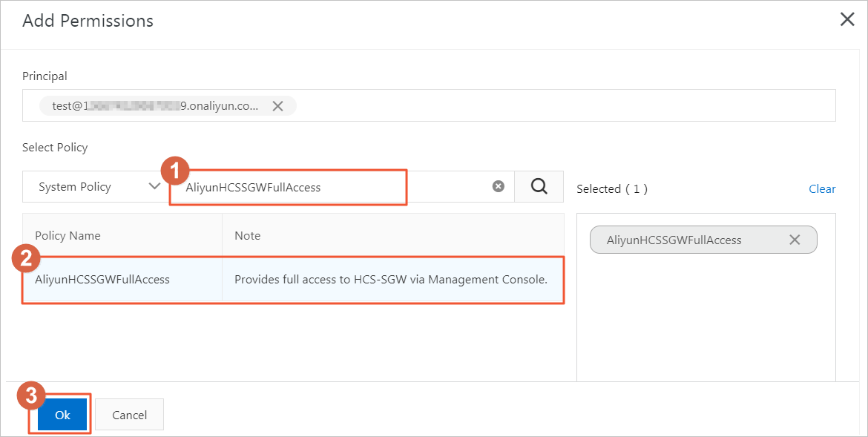Confirm with the Ok button
Viewport: 868px width, 437px height.
pyautogui.click(x=62, y=415)
